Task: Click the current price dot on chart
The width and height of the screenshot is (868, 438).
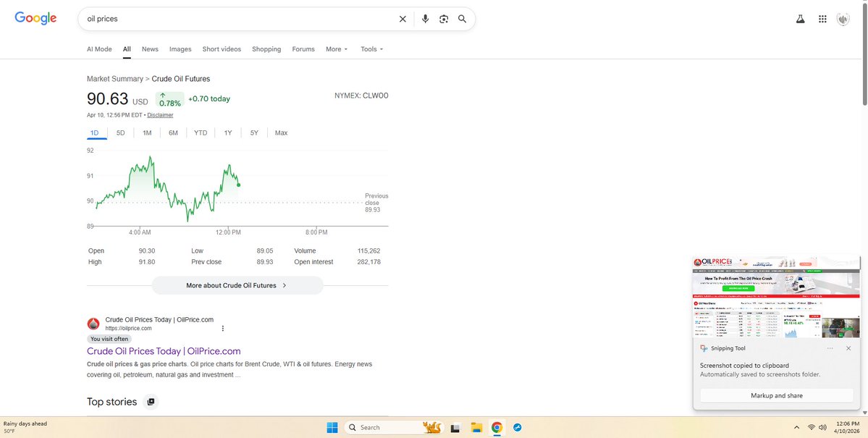Action: click(238, 185)
